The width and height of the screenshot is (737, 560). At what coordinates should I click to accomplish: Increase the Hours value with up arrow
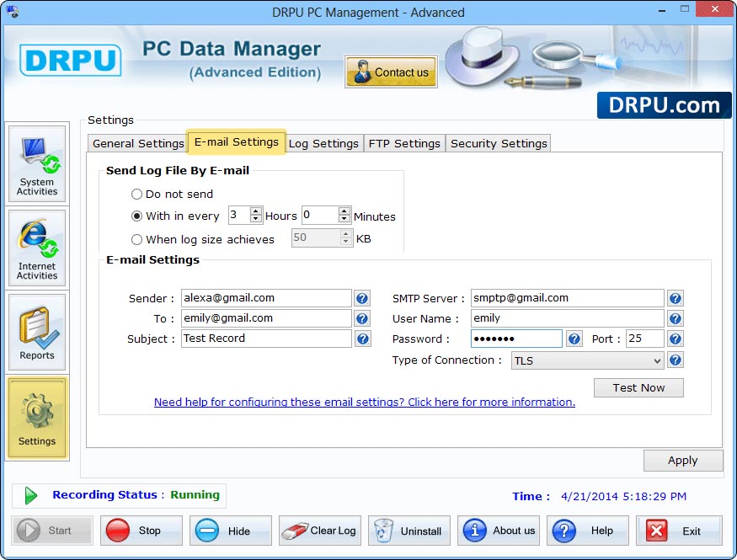[x=256, y=211]
